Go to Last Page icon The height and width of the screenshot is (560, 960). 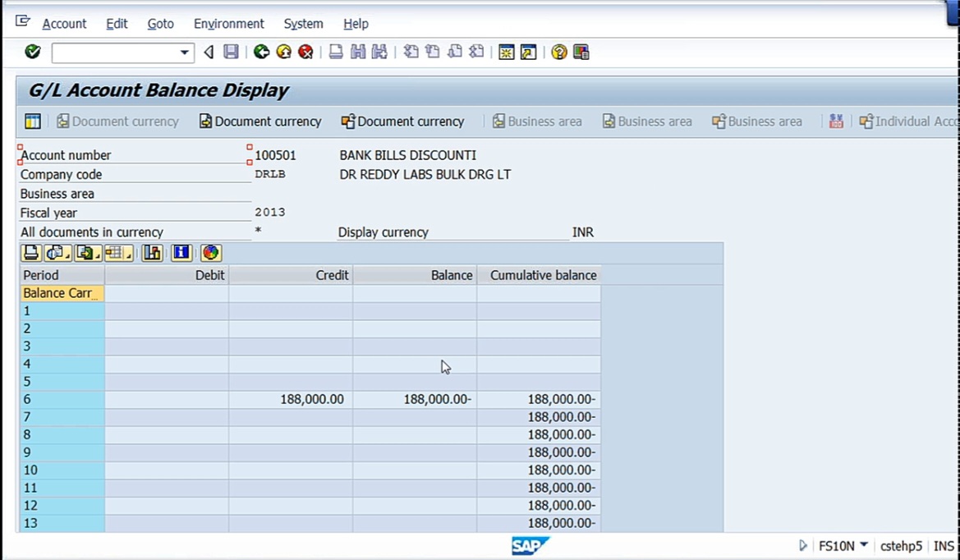point(476,52)
